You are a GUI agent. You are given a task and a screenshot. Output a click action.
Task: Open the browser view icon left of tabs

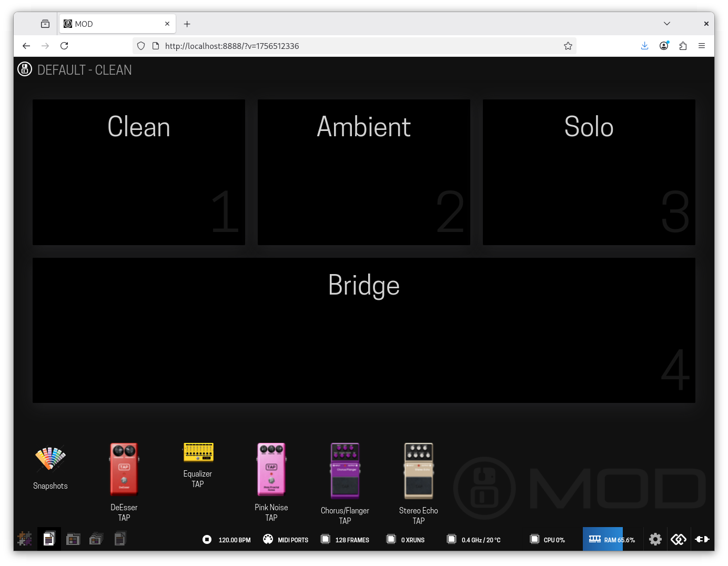click(x=45, y=24)
